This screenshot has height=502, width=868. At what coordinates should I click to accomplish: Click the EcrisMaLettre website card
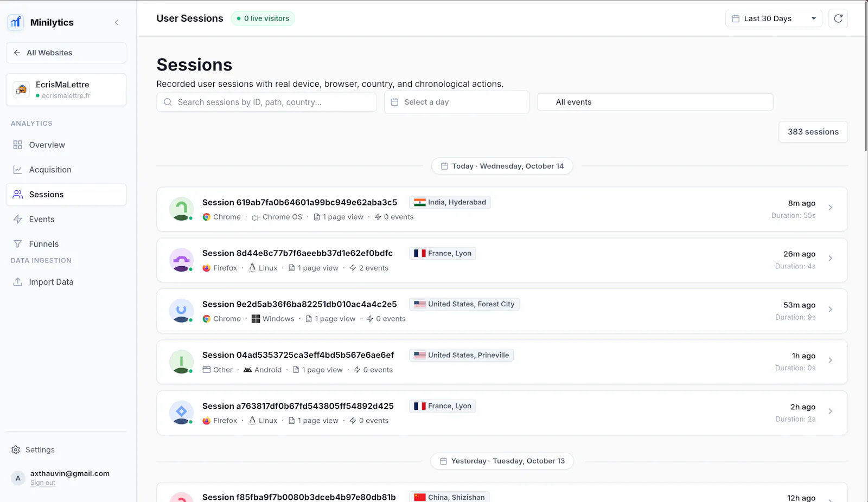66,89
